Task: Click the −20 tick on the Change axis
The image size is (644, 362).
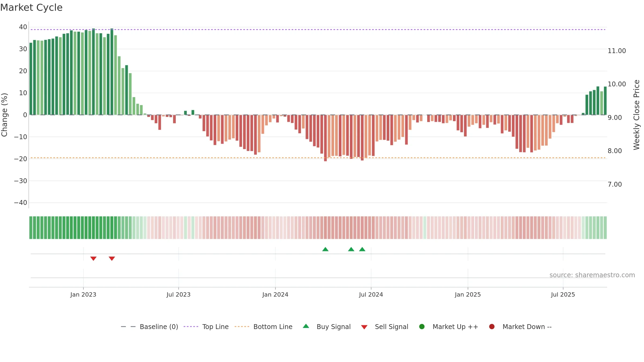Action: point(21,159)
